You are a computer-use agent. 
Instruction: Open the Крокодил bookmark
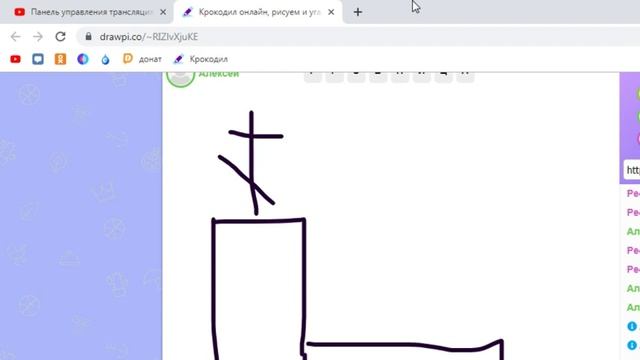[x=200, y=59]
